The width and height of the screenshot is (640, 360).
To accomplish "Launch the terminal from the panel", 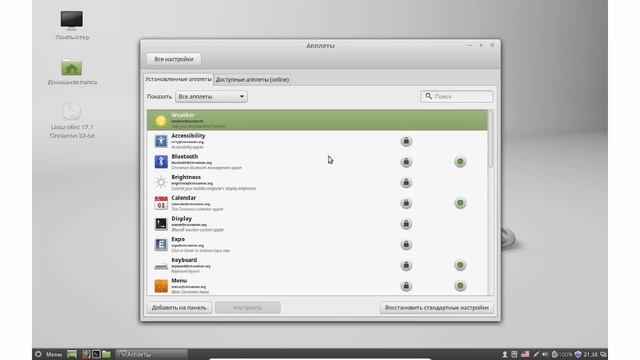I will pos(96,354).
